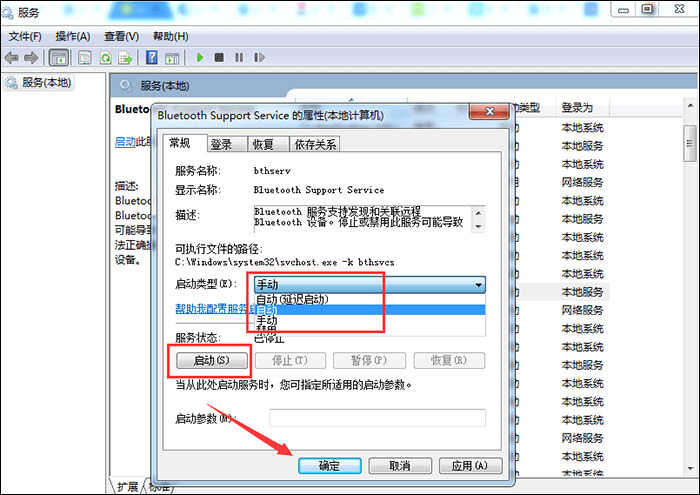Click the forward arrow toolbar icon
The height and width of the screenshot is (495, 700).
pos(31,58)
